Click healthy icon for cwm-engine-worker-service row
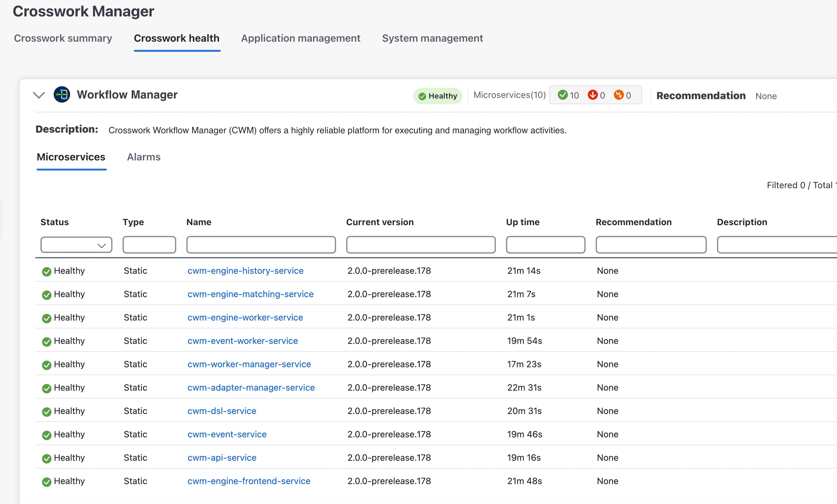 (46, 318)
